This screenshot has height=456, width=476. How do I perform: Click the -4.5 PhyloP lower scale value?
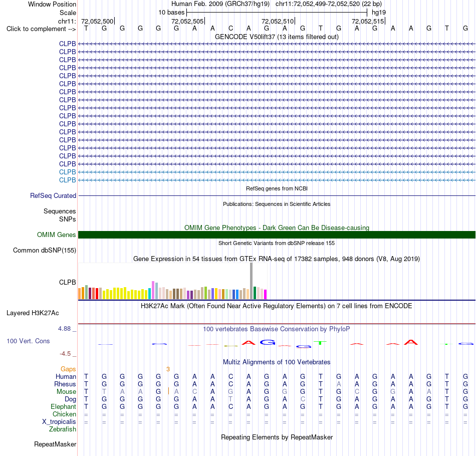[65, 354]
